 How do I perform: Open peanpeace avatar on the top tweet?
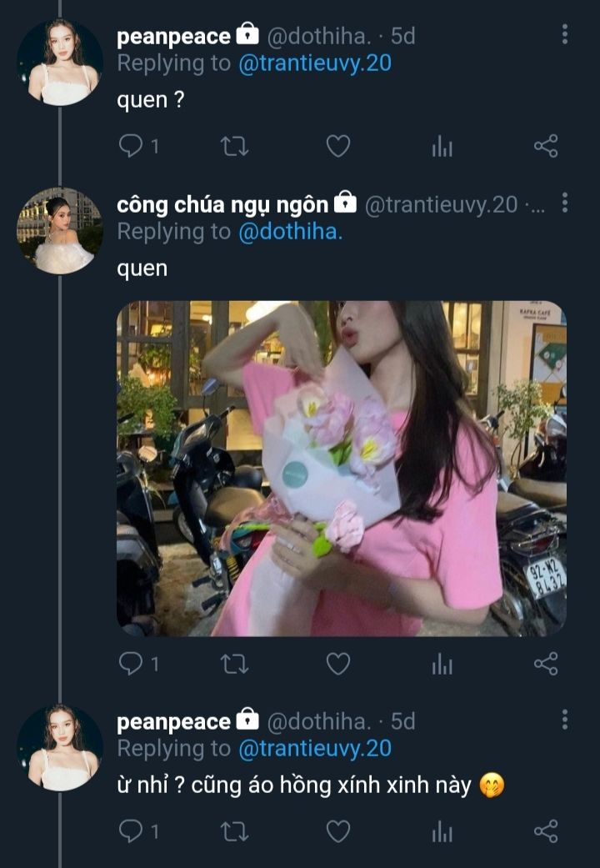59,63
